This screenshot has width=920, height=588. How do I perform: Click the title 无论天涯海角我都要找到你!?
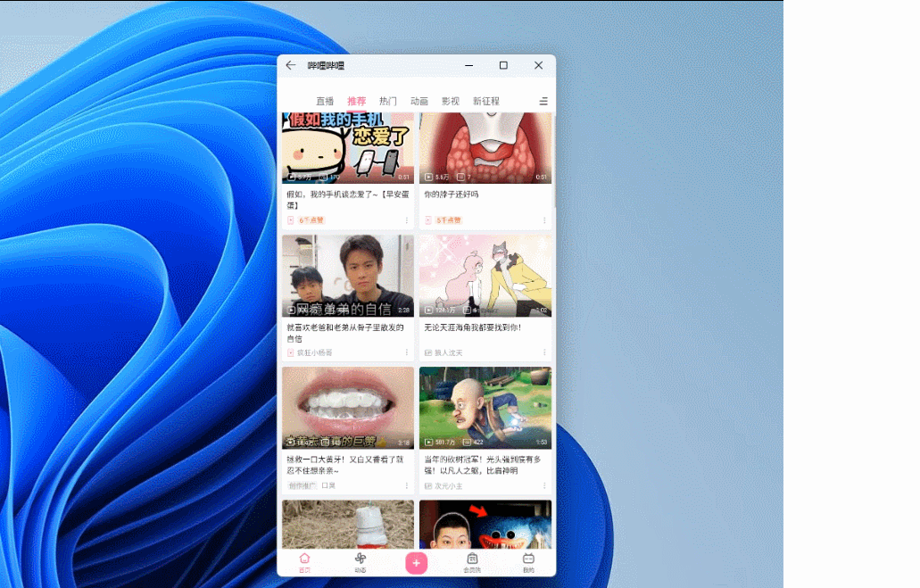tap(472, 327)
